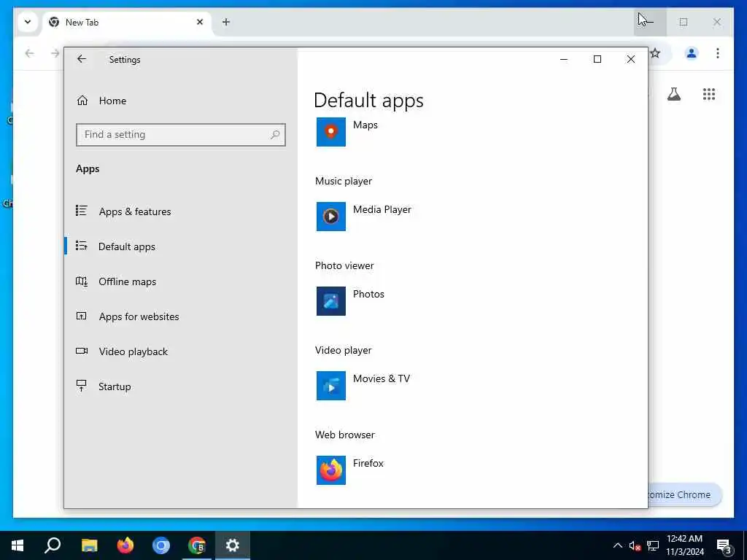Viewport: 747px width, 560px height.
Task: Open a new Chrome tab with plus
Action: coord(226,22)
